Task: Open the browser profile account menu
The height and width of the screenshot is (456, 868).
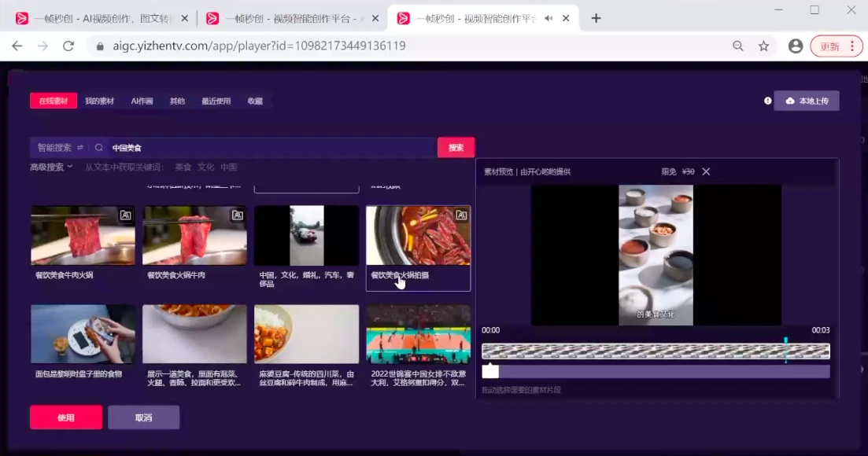Action: point(796,46)
